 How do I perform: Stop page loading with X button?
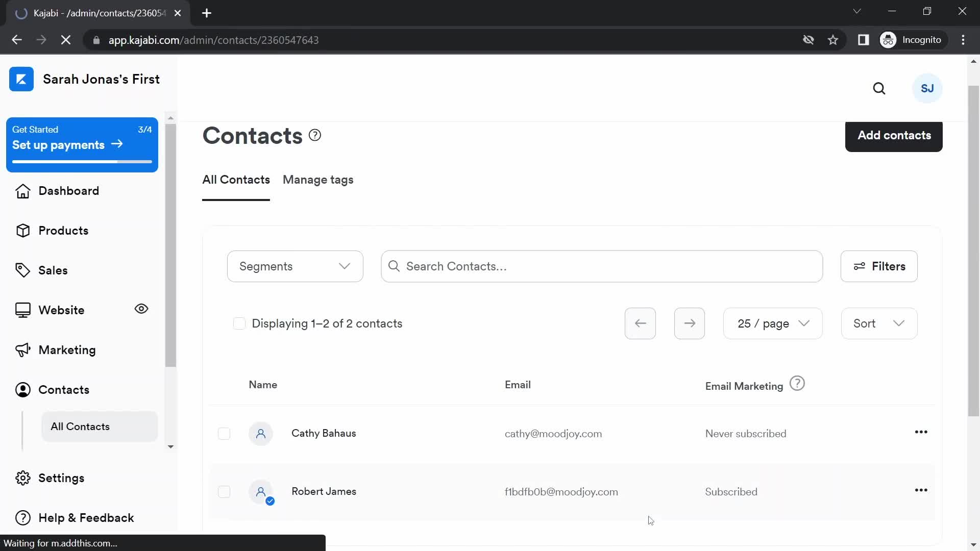click(66, 40)
